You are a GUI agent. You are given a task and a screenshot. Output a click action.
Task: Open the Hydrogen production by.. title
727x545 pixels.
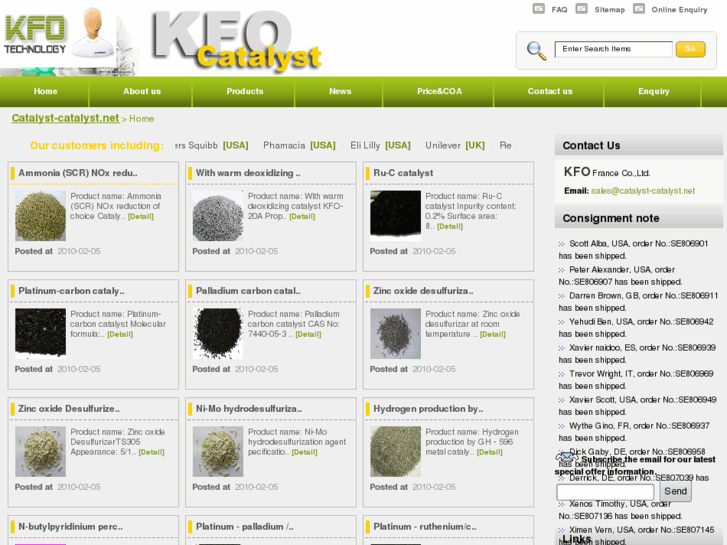[428, 409]
